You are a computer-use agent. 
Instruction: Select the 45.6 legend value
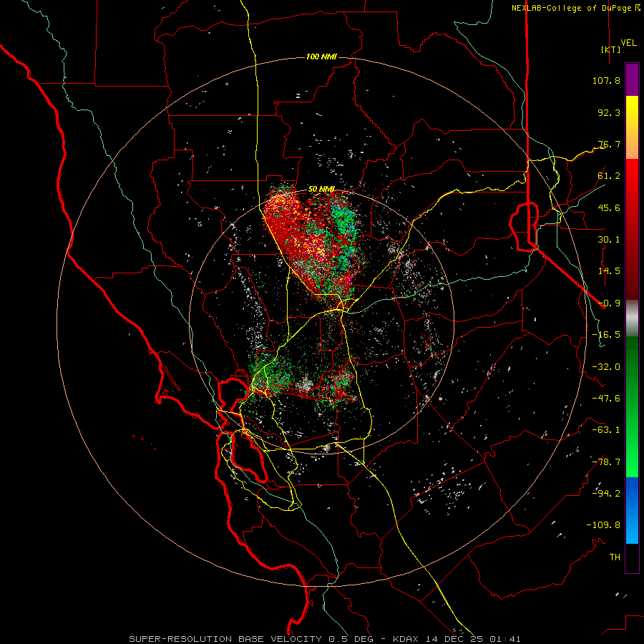coord(609,208)
